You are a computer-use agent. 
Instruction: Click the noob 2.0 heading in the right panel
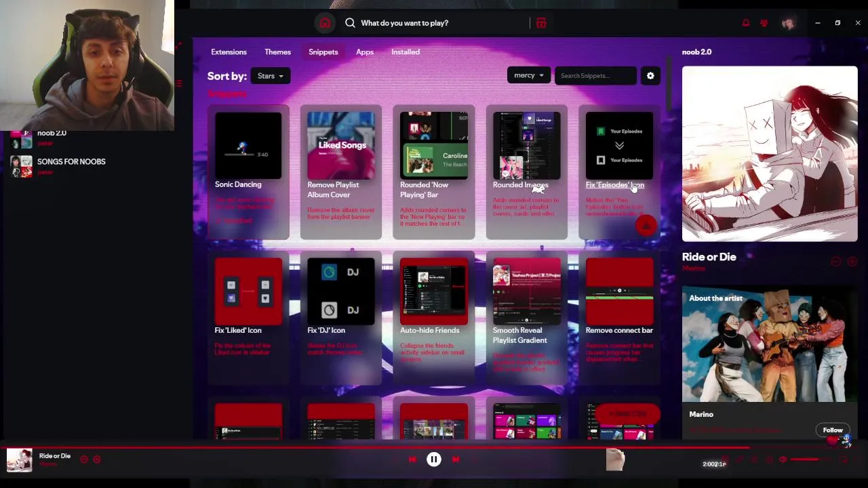(x=696, y=52)
